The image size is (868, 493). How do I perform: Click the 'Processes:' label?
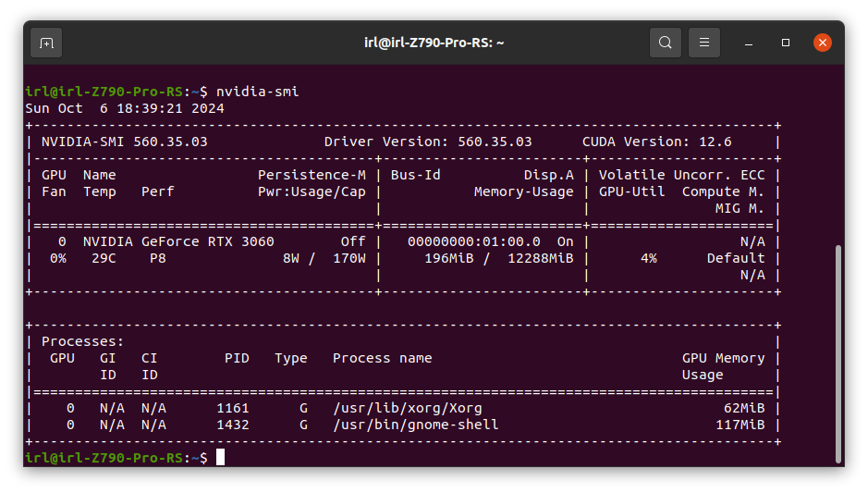pyautogui.click(x=83, y=341)
